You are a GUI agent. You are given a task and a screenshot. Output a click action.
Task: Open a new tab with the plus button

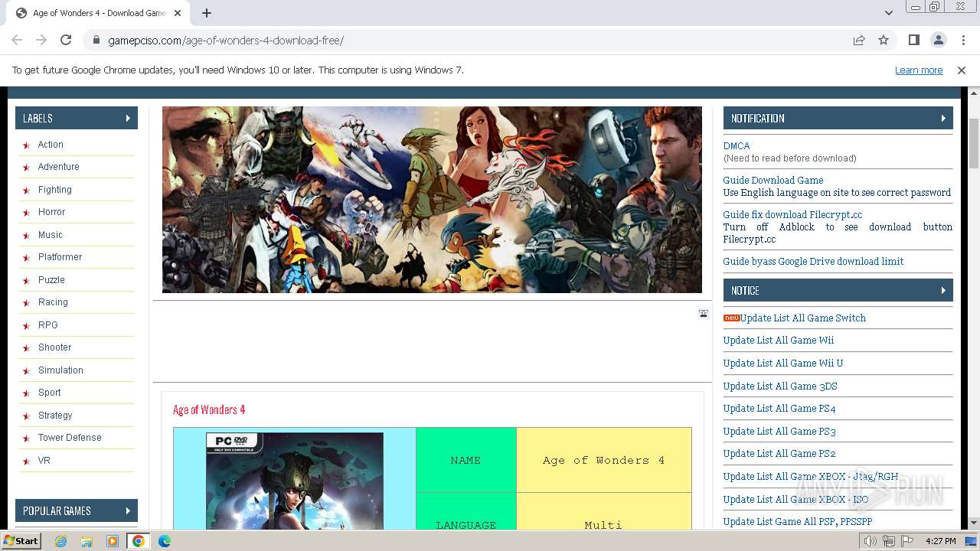pyautogui.click(x=207, y=13)
